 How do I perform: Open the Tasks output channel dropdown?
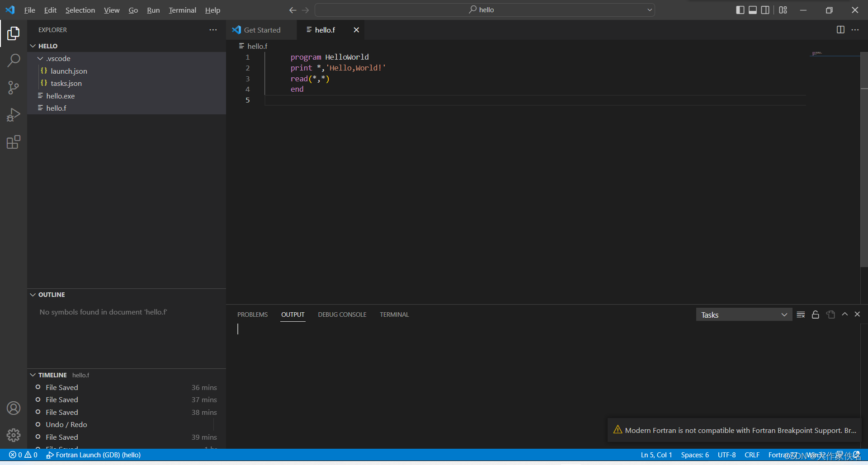[x=744, y=315]
